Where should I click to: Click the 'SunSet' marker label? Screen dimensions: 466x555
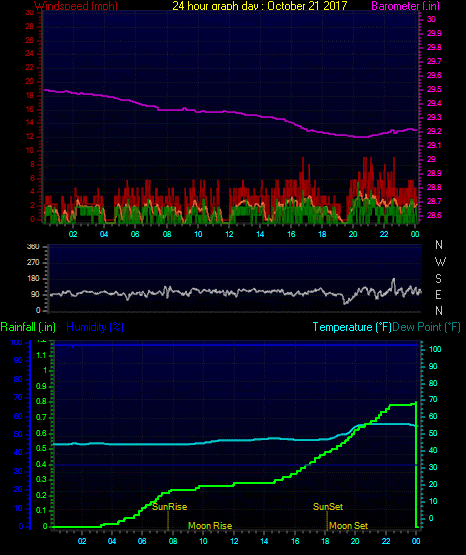click(x=328, y=507)
